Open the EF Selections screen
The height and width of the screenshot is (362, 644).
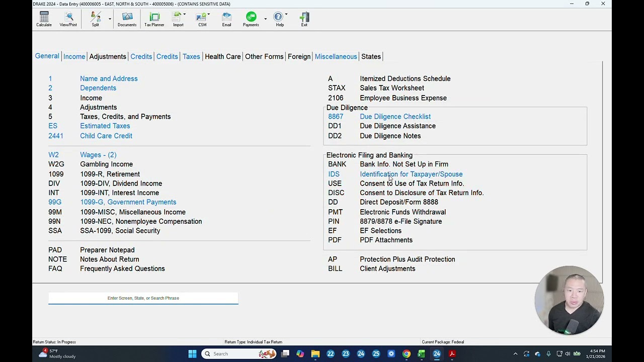[x=380, y=231]
